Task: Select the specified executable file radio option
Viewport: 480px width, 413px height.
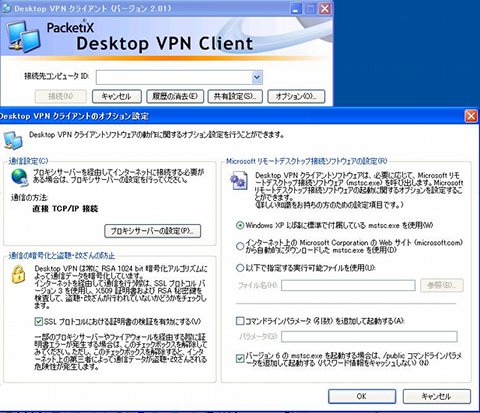Action: 240,268
